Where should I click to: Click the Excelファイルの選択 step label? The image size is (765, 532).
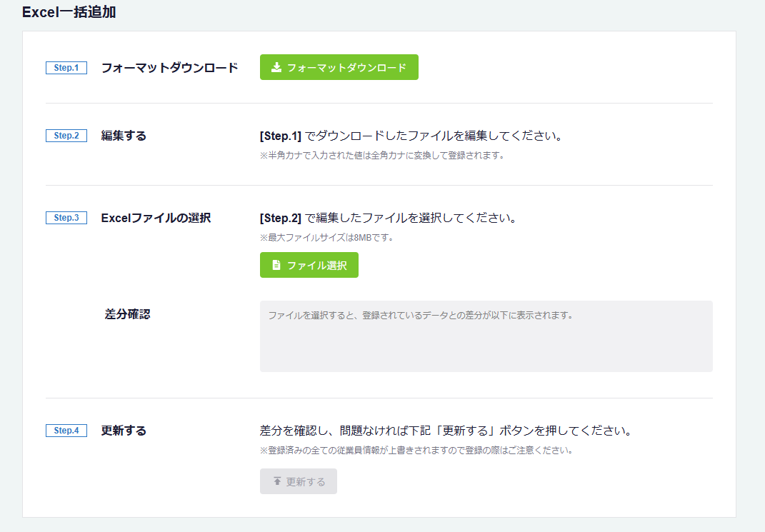(156, 218)
